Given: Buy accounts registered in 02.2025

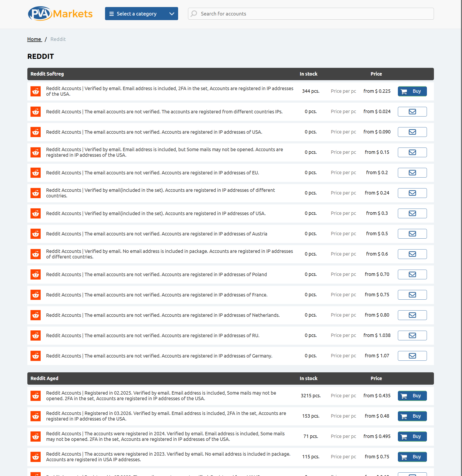Looking at the screenshot, I should (x=412, y=396).
